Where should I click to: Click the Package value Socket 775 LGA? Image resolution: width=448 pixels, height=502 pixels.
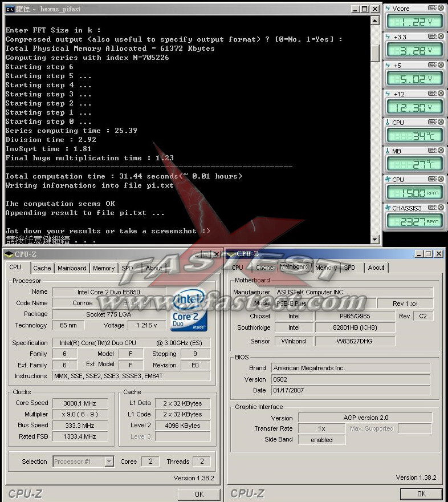(x=109, y=314)
